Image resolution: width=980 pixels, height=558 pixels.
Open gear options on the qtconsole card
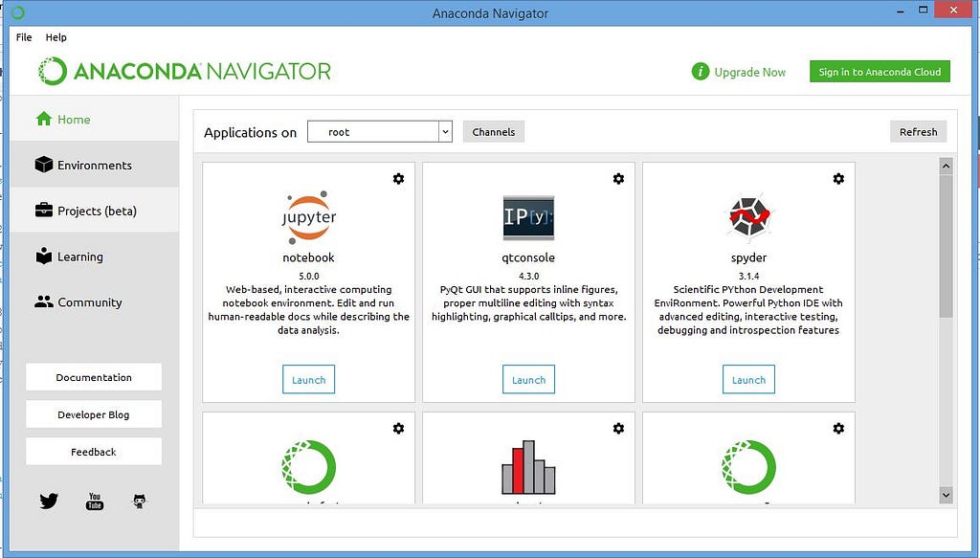point(618,179)
